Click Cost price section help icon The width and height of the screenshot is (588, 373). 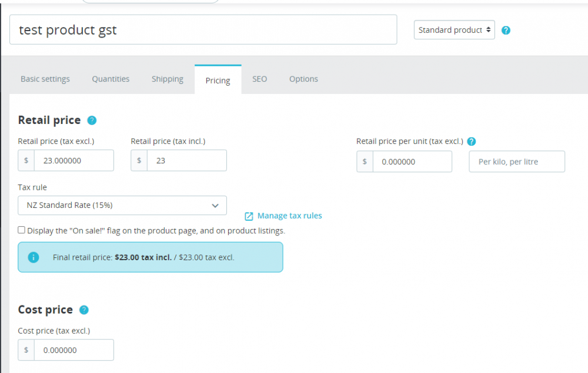point(84,310)
